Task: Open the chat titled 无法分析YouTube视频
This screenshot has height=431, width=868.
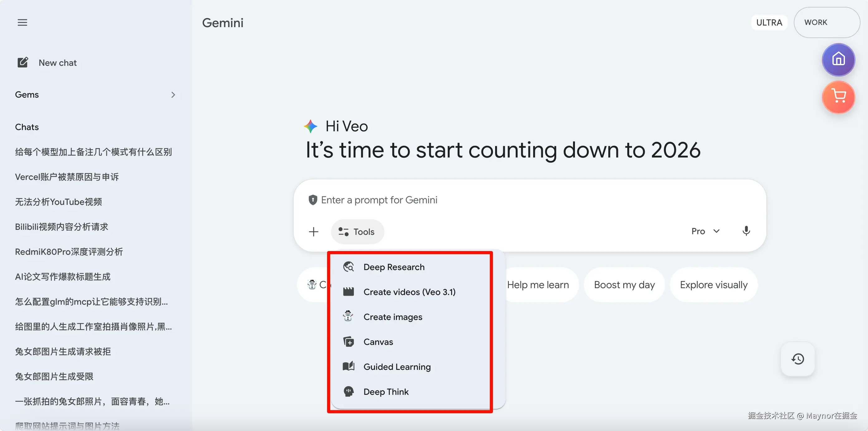Action: [59, 202]
